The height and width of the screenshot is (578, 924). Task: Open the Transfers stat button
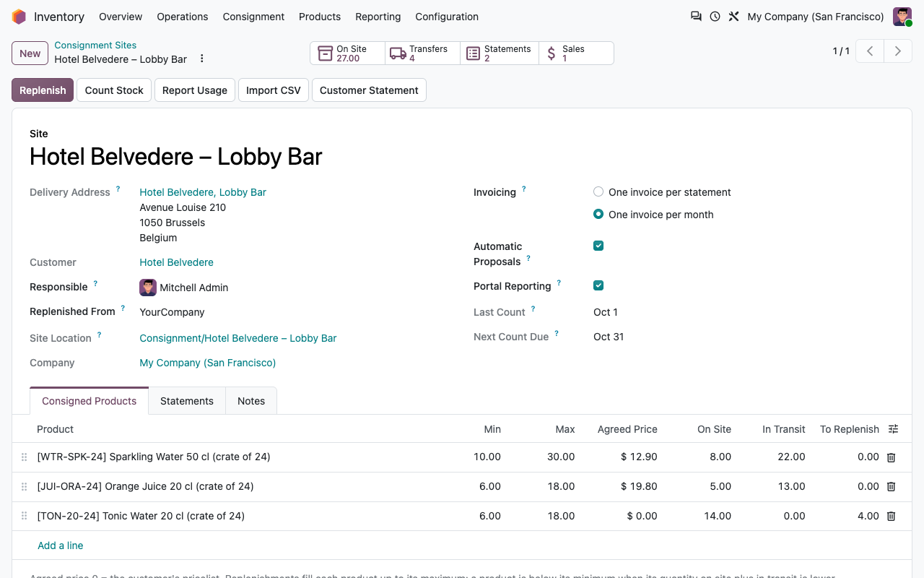(422, 53)
